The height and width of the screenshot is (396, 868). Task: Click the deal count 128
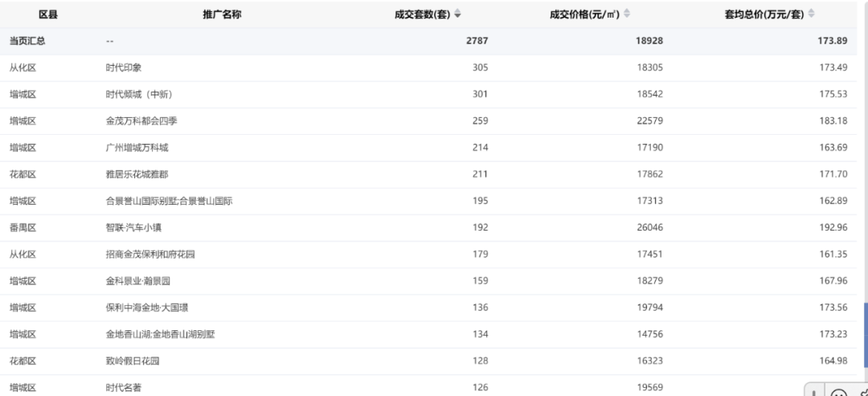tap(481, 361)
